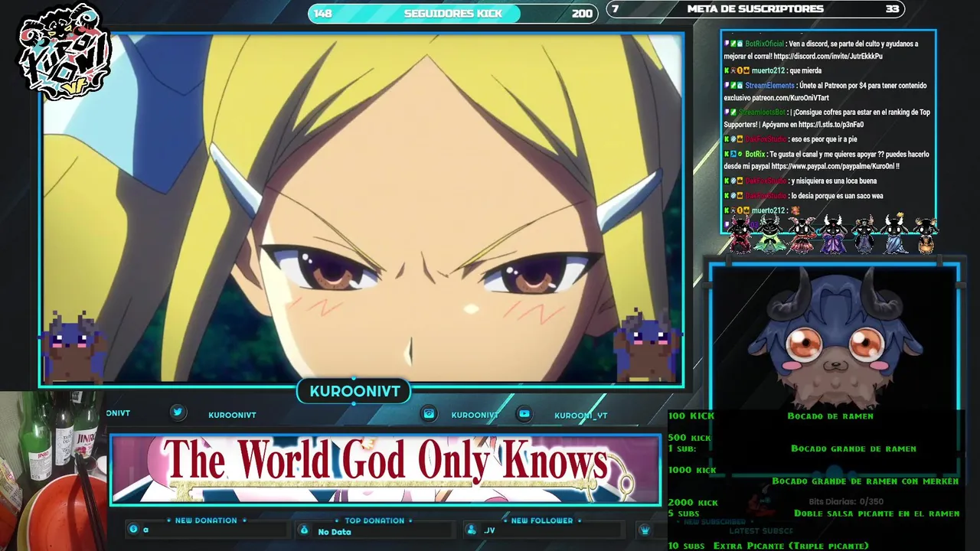Screen dimensions: 980x551
Task: Click the 'NEW DONATION' label
Action: pos(206,520)
